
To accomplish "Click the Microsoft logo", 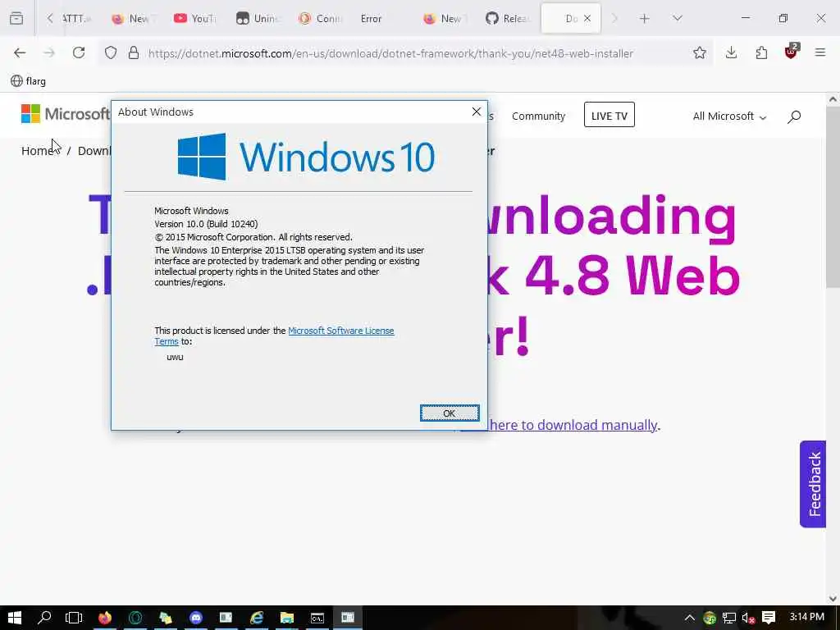I will [65, 113].
